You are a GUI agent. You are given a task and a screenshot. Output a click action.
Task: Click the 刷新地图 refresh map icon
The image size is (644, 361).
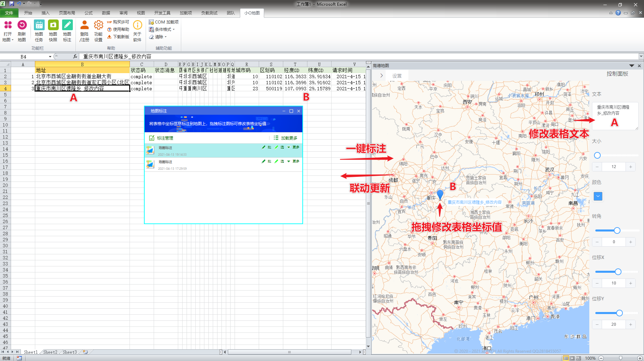(22, 25)
